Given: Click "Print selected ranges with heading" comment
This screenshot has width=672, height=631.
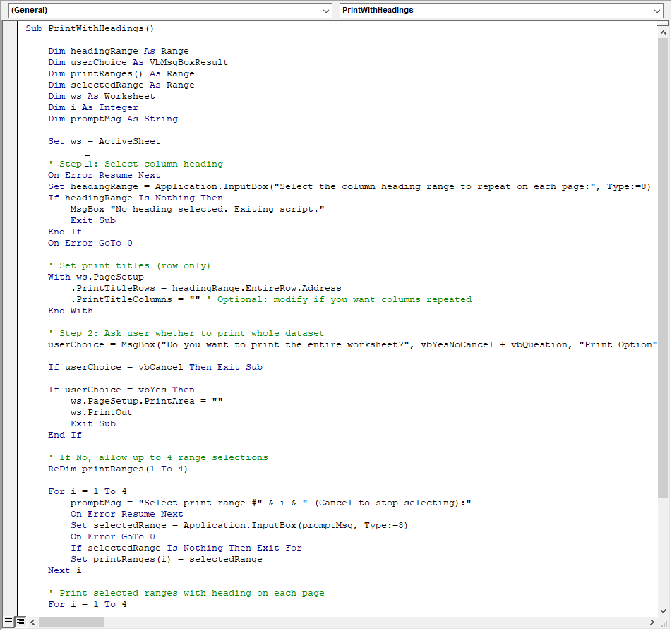Looking at the screenshot, I should coord(186,593).
